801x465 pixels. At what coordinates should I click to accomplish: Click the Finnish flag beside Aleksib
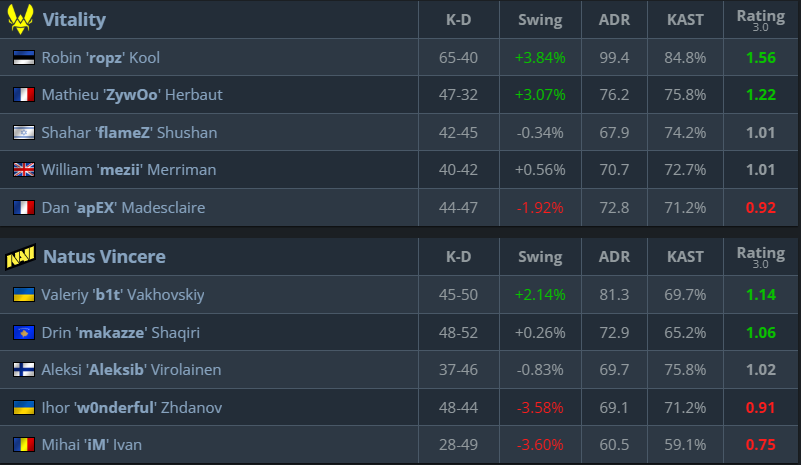coord(23,370)
